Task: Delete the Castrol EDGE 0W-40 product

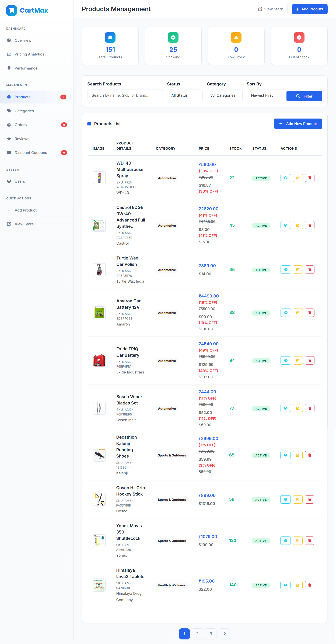Action: click(310, 225)
